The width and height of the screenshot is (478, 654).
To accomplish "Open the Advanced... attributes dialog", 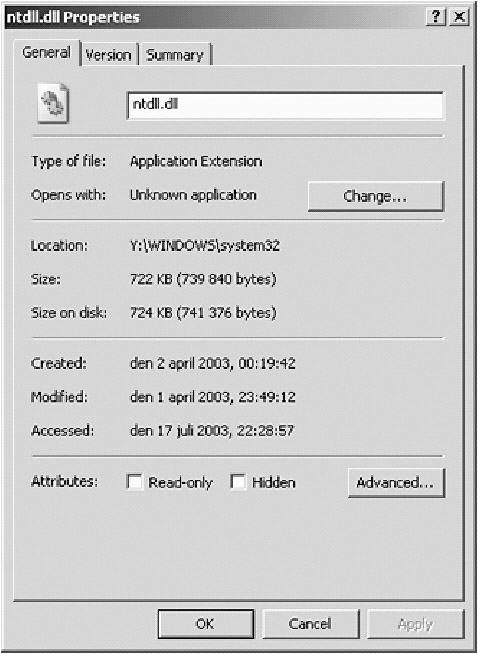I will [396, 483].
